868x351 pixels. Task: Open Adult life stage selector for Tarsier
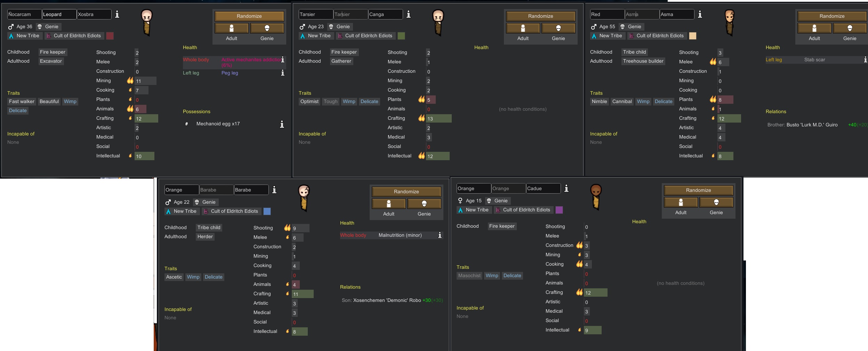(x=523, y=28)
